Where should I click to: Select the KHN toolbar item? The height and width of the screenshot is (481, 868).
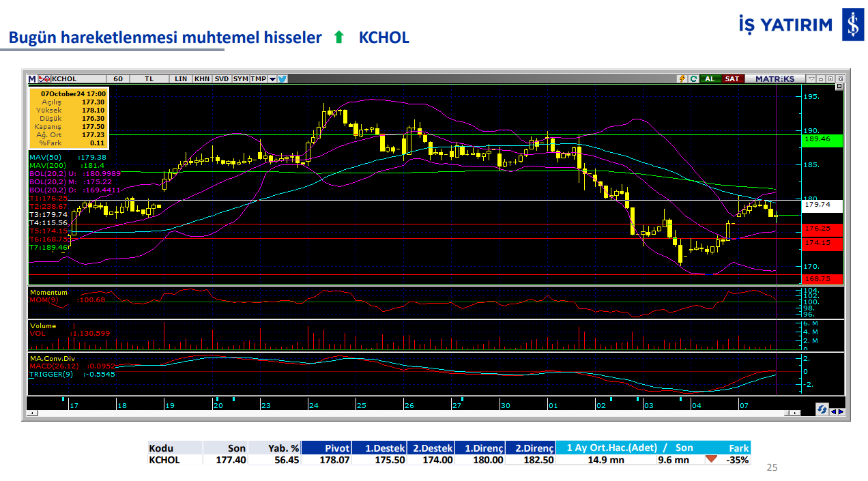click(x=202, y=79)
